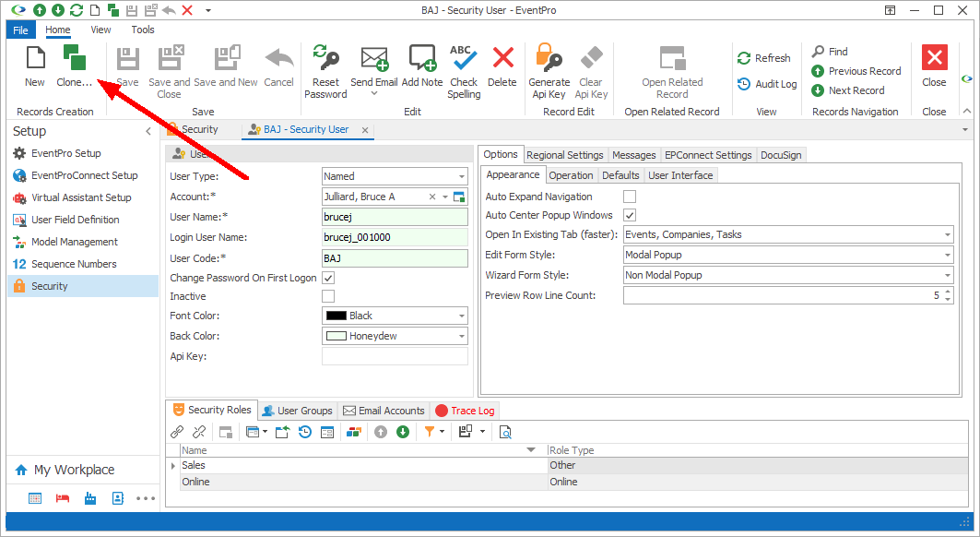Open User Field Definition
This screenshot has height=537, width=980.
[75, 220]
